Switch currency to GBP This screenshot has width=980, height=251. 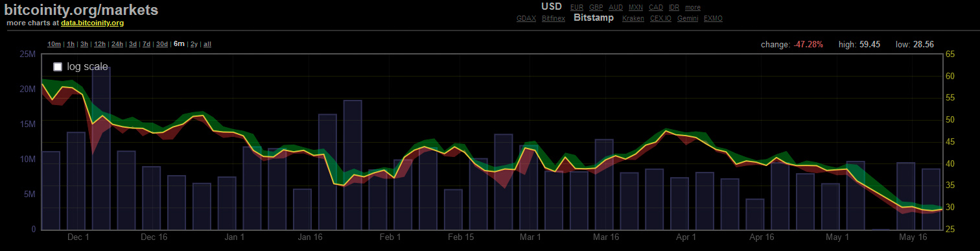click(x=596, y=7)
